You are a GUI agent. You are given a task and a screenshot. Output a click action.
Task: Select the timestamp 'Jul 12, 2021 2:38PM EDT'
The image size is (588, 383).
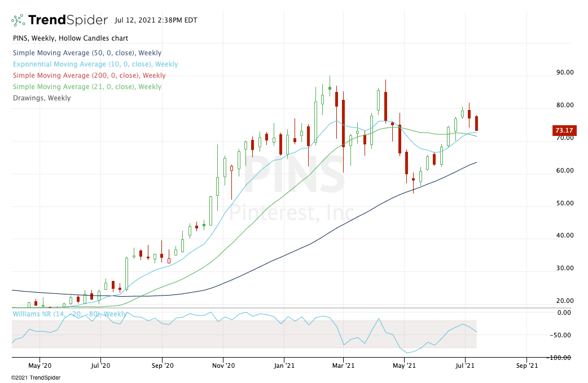(x=156, y=20)
